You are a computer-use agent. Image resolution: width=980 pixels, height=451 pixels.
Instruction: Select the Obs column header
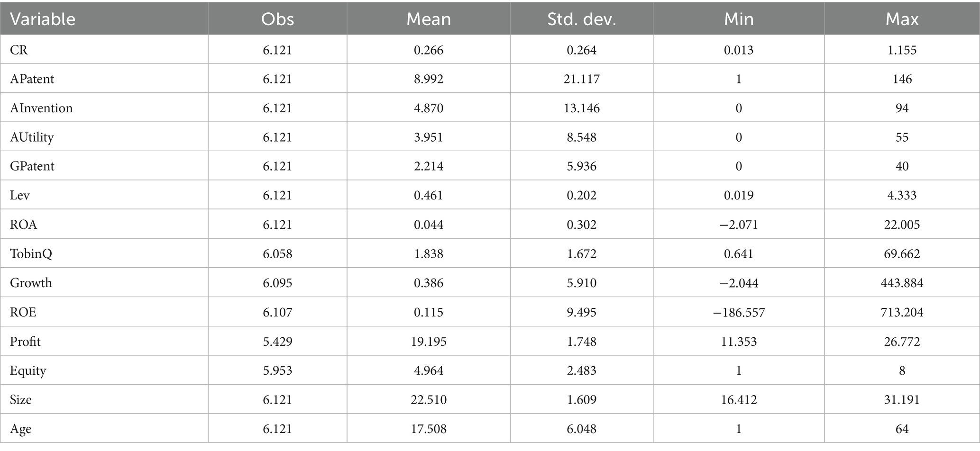click(x=277, y=19)
